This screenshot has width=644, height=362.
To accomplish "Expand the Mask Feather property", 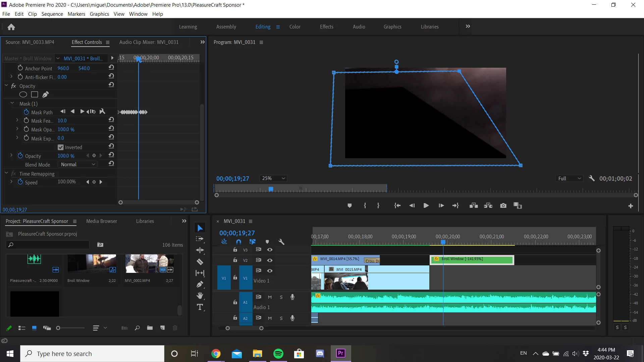I will click(x=17, y=120).
